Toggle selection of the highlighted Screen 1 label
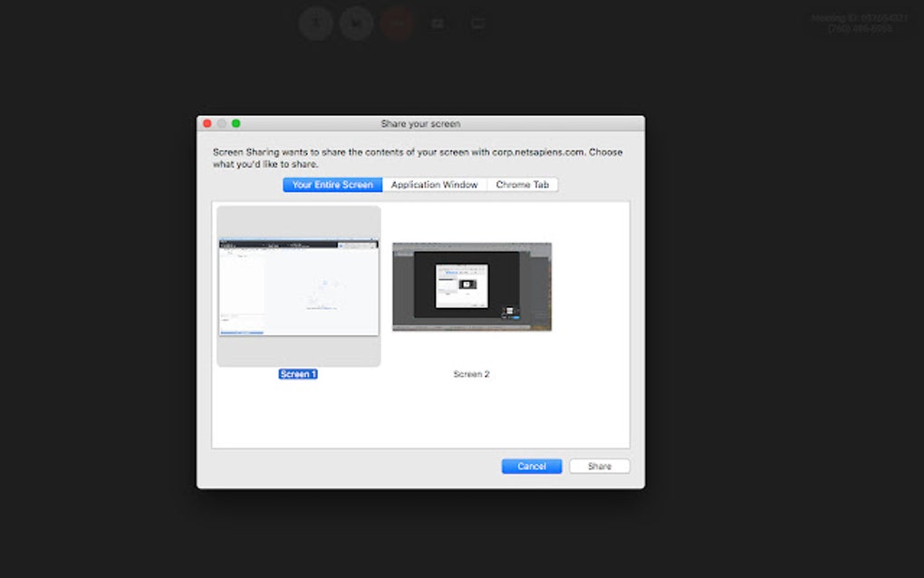The image size is (924, 578). [x=299, y=373]
